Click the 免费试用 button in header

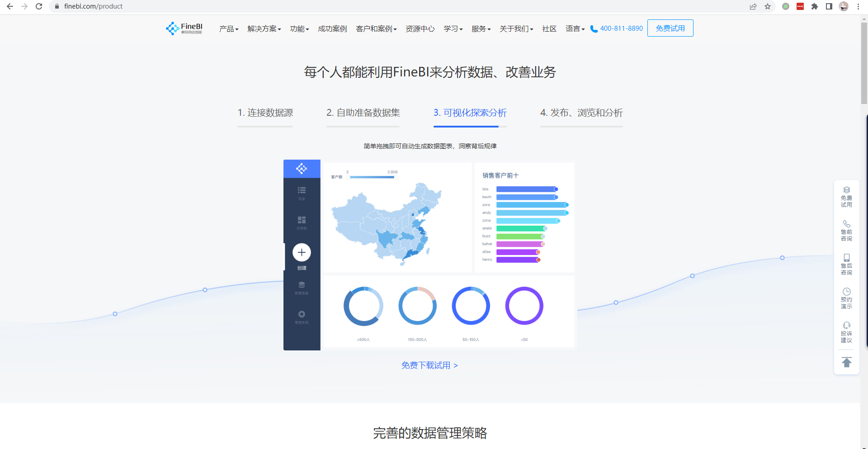pos(670,28)
